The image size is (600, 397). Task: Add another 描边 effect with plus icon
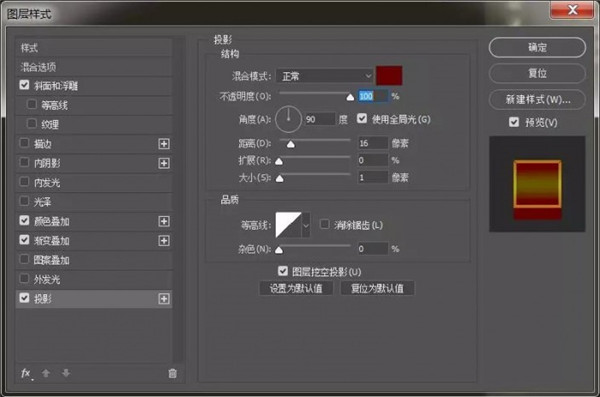pos(164,144)
